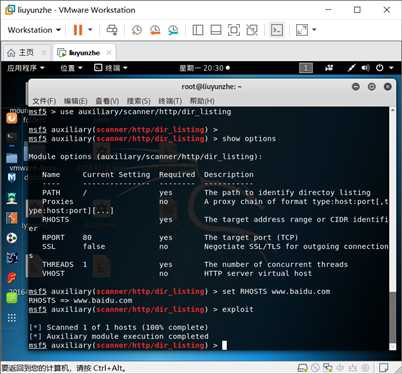Click the VHOST option row name
The height and width of the screenshot is (374, 402).
53,273
